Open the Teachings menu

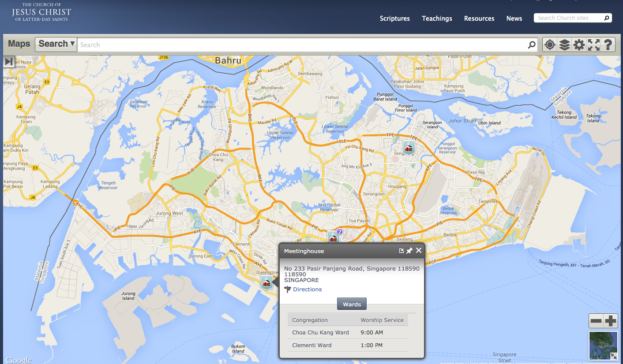(x=437, y=19)
